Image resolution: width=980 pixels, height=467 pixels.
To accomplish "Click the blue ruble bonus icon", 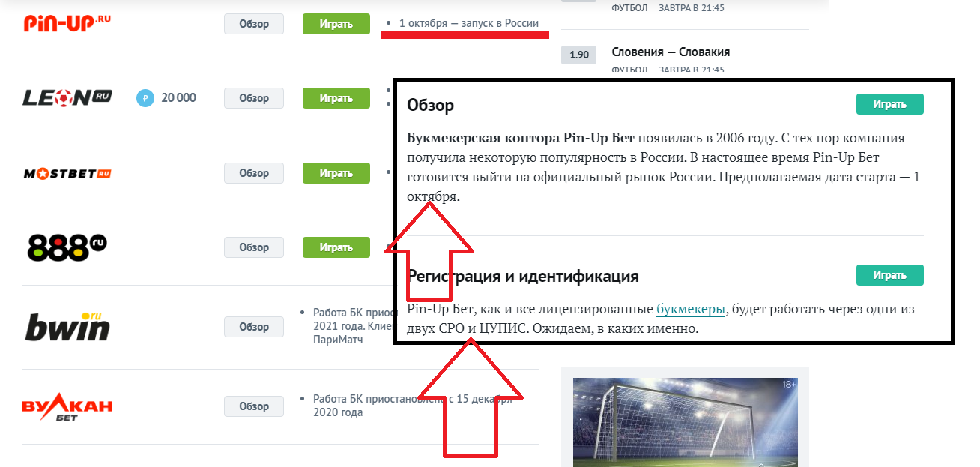I will point(145,97).
